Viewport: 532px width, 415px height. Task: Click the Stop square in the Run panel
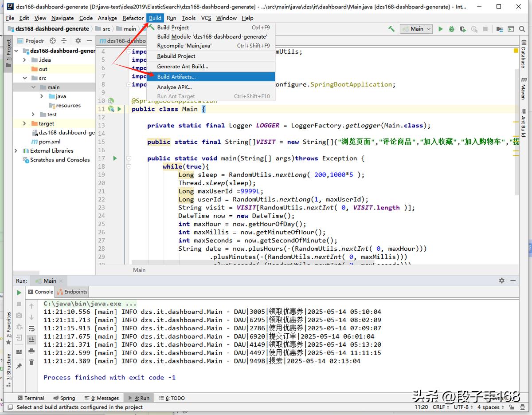(19, 304)
